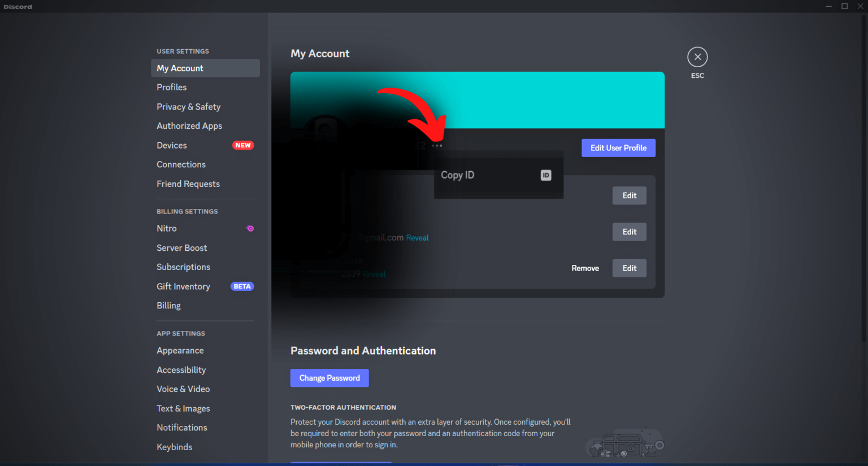868x466 pixels.
Task: Open the three-dot profile options menu
Action: tap(436, 145)
